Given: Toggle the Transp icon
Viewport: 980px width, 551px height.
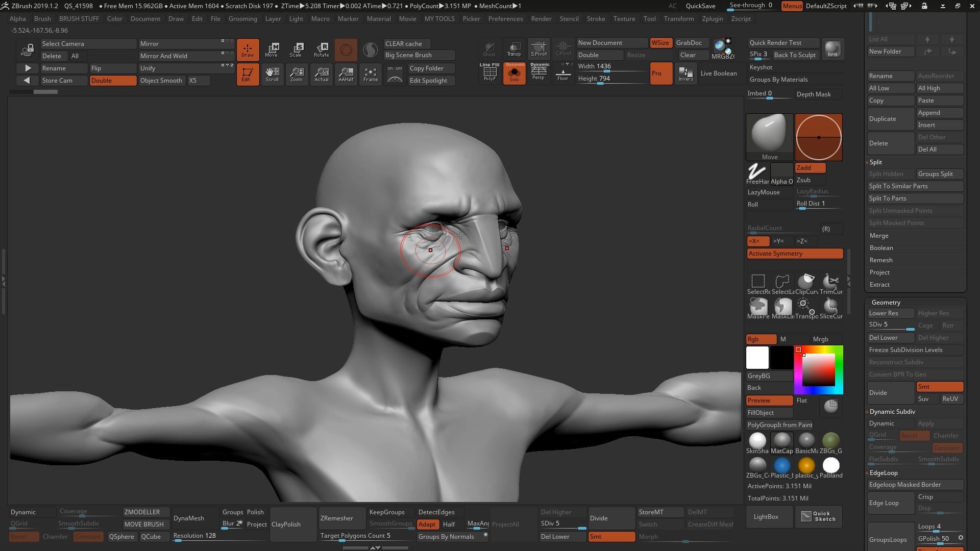Looking at the screenshot, I should [514, 49].
